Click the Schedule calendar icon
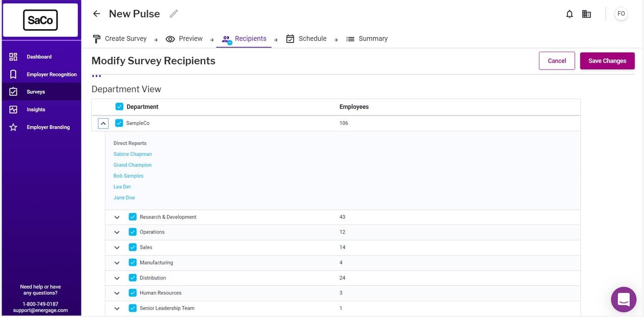The height and width of the screenshot is (317, 644). 290,39
